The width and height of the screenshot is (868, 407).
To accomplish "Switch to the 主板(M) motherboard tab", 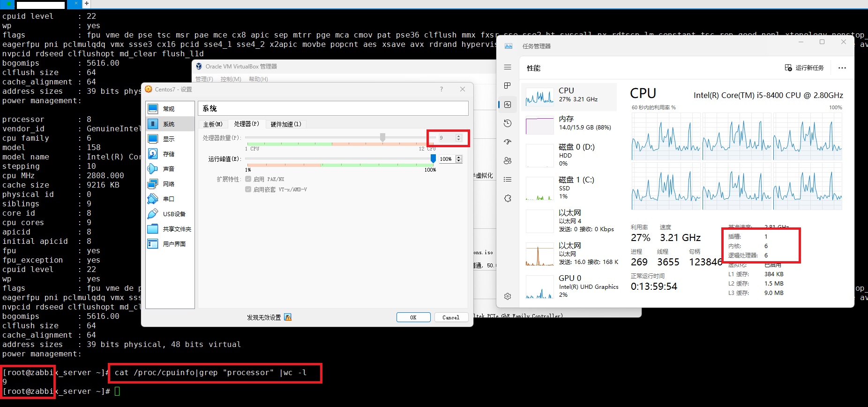I will [213, 124].
